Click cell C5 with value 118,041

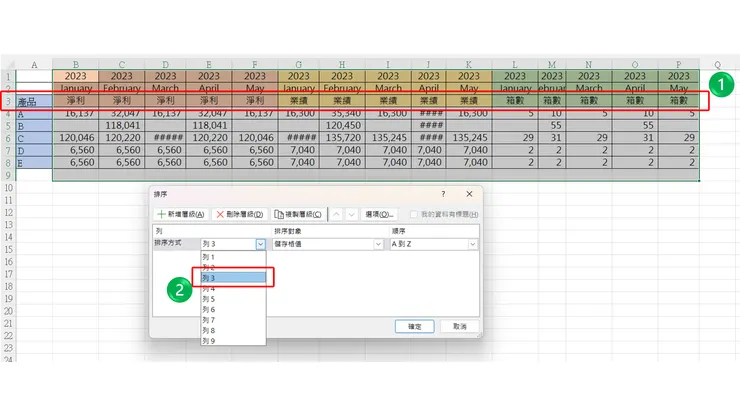121,126
